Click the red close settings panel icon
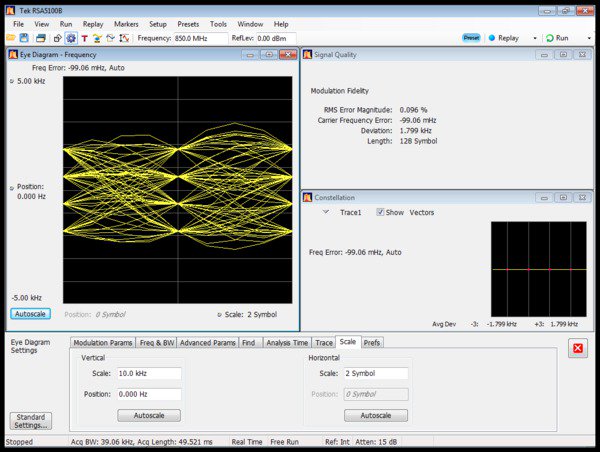Screen dimensions: 600x452 pos(578,349)
